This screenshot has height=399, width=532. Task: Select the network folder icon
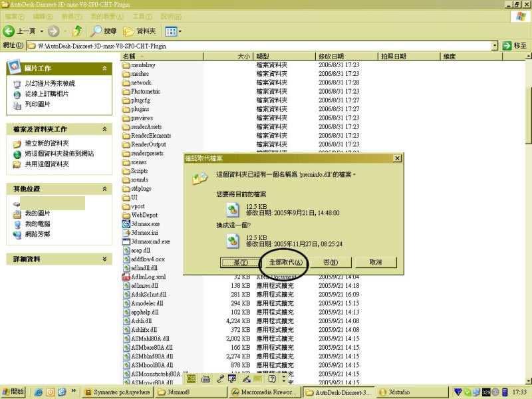(x=126, y=82)
